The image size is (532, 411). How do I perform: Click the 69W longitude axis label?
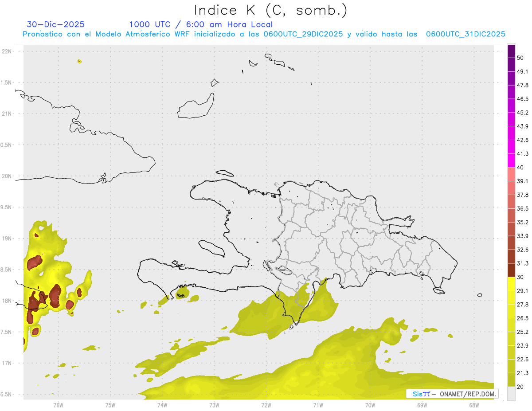click(422, 405)
